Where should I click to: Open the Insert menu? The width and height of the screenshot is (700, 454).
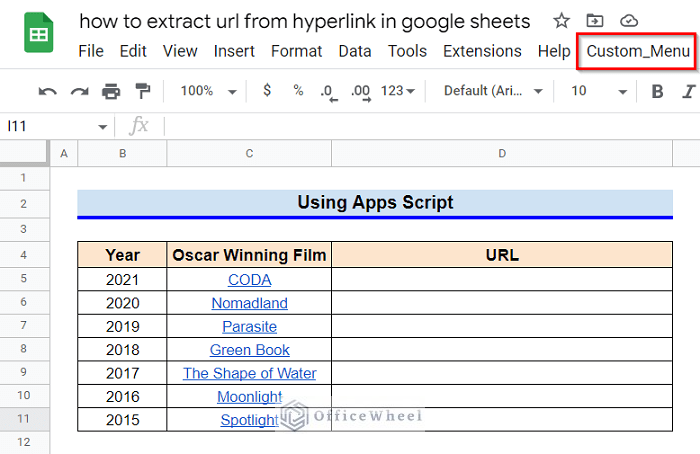234,51
